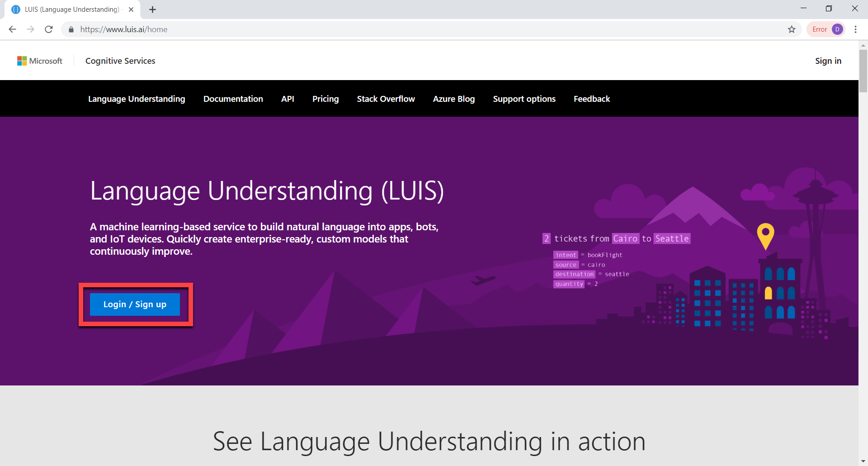The width and height of the screenshot is (868, 466).
Task: Click the Microsoft logo
Action: (40, 61)
